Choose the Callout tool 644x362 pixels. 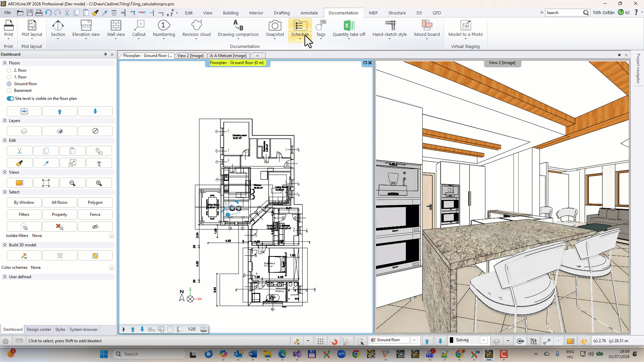pos(139,29)
